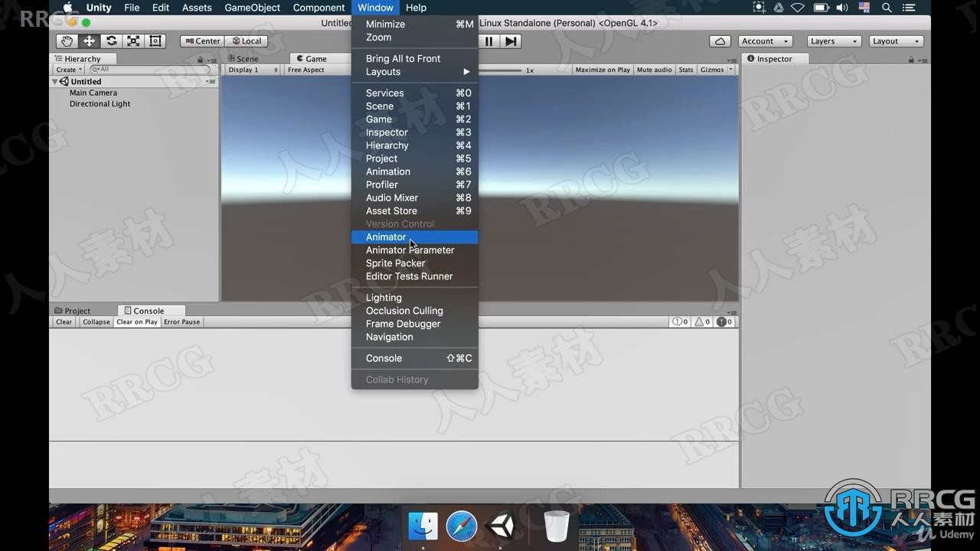Open Notification Center in menu bar
980x551 pixels.
click(x=910, y=8)
